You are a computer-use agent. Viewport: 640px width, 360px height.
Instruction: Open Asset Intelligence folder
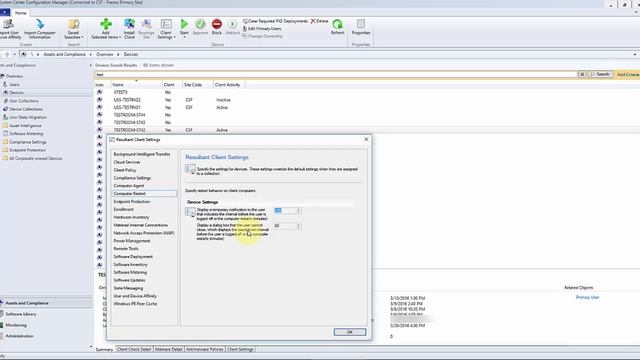tap(25, 126)
